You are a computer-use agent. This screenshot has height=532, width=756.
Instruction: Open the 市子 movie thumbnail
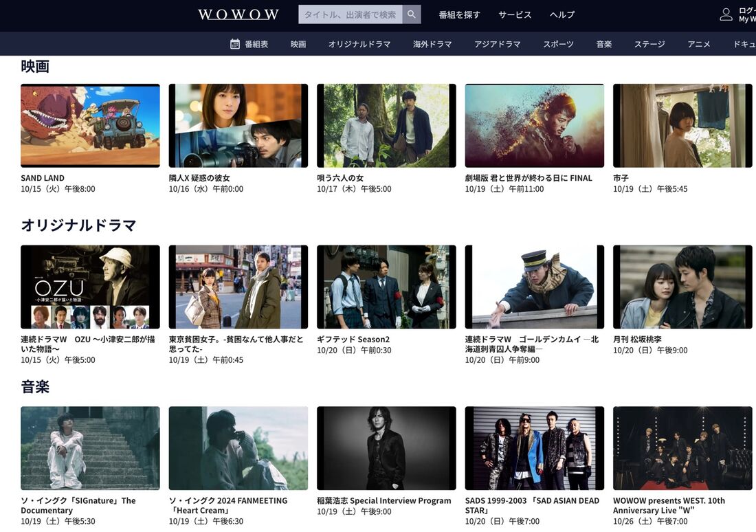682,125
